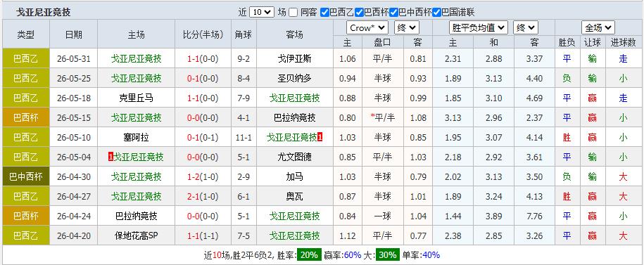This screenshot has height=265, width=644.
Task: Click the 1-1(1-1) score at 保地花高SP
Action: pos(203,236)
